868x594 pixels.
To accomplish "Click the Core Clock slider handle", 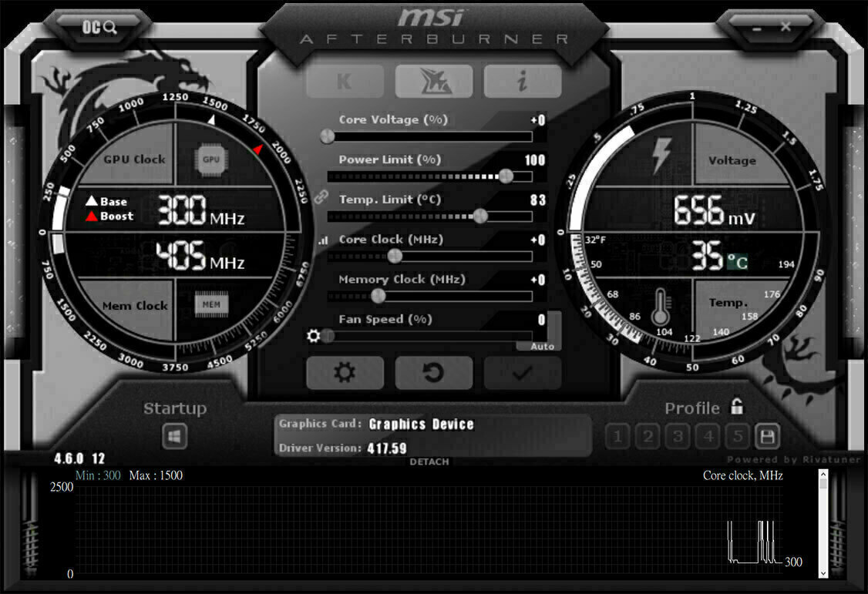I will 395,256.
